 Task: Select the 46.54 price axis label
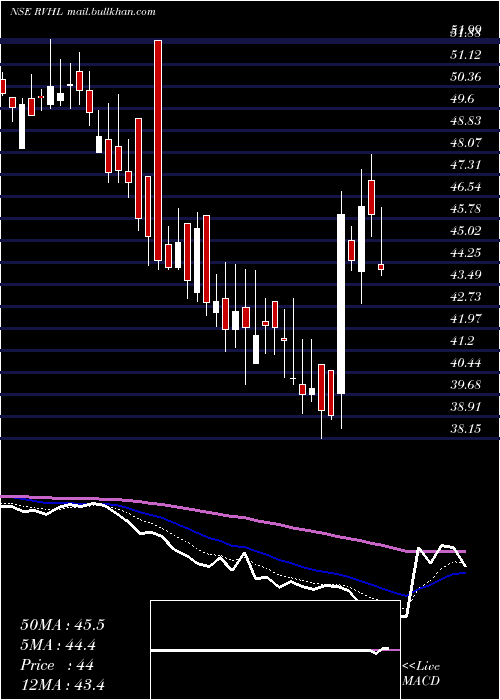click(466, 187)
